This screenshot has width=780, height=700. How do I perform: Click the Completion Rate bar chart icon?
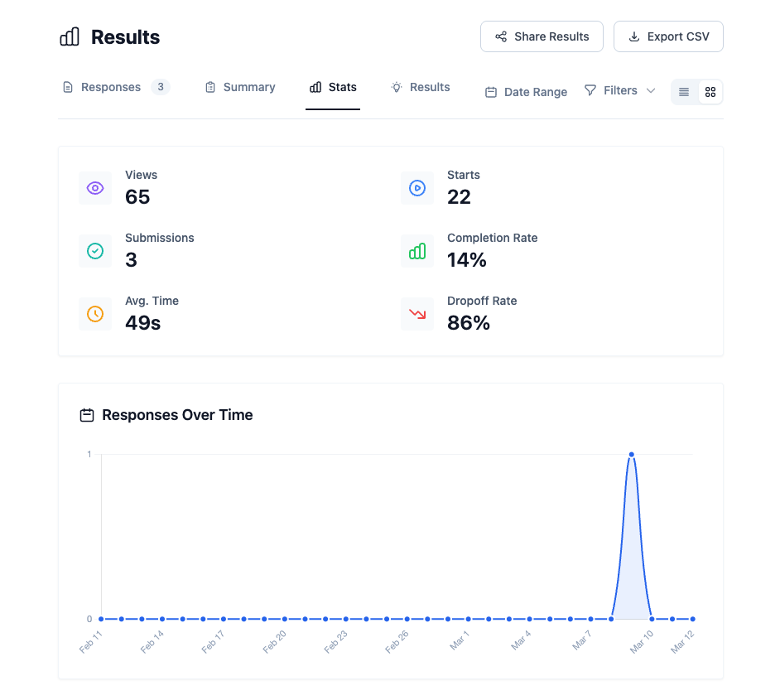click(x=417, y=251)
